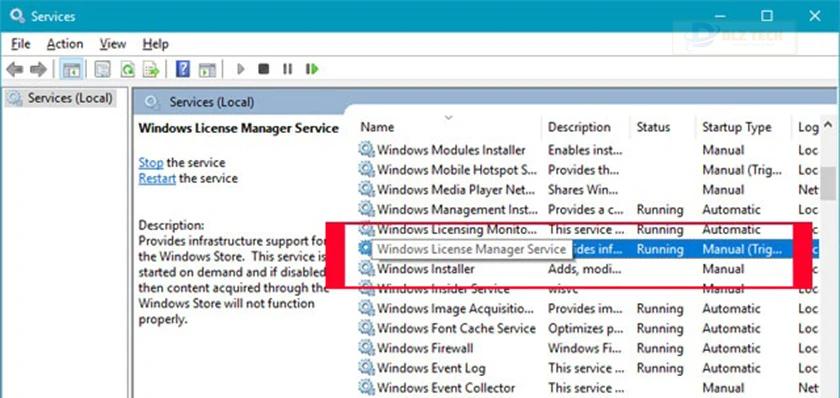This screenshot has width=840, height=398.
Task: Select the gear icon of Windows Event Collector
Action: pyautogui.click(x=366, y=387)
